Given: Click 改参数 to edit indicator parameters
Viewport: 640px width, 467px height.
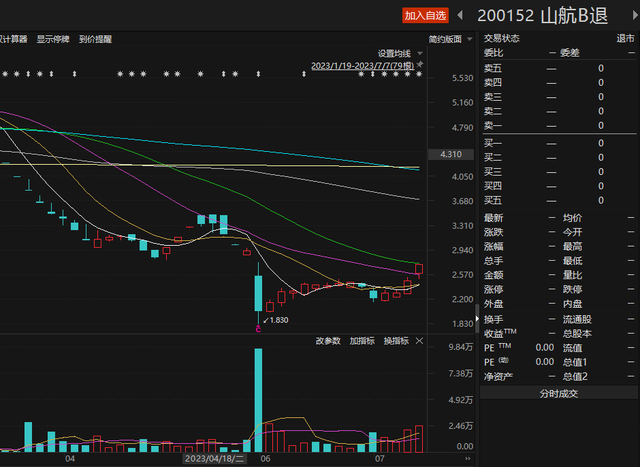Looking at the screenshot, I should point(329,341).
